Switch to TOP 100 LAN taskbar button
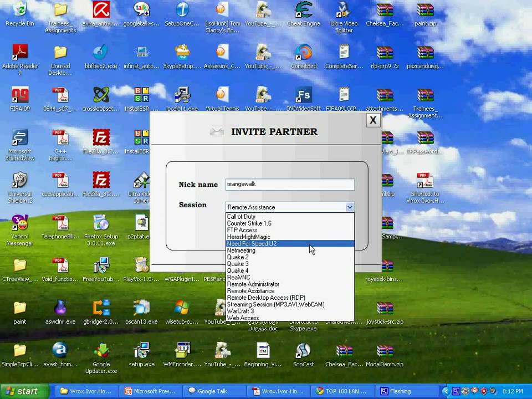 [342, 391]
